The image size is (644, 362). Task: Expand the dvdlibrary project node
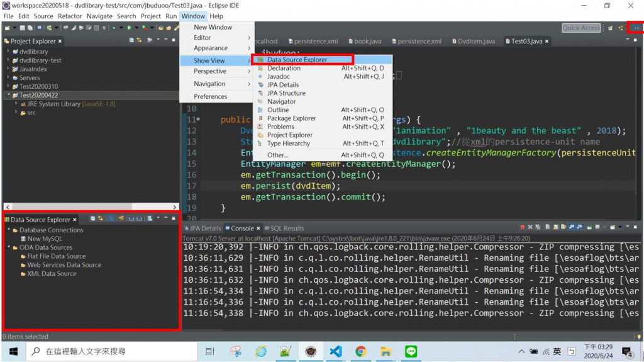tap(8, 52)
